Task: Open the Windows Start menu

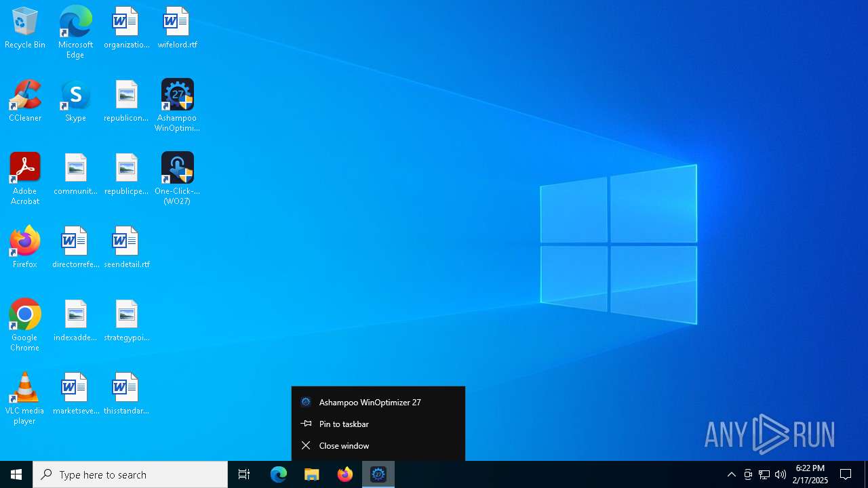Action: click(x=16, y=474)
